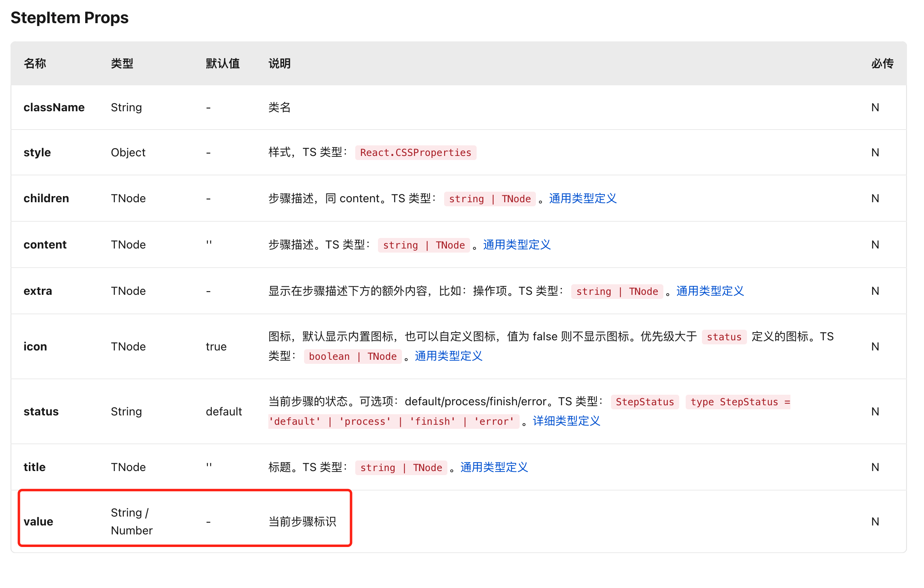Select the icon row default value true
The width and height of the screenshot is (924, 588).
pyautogui.click(x=216, y=346)
